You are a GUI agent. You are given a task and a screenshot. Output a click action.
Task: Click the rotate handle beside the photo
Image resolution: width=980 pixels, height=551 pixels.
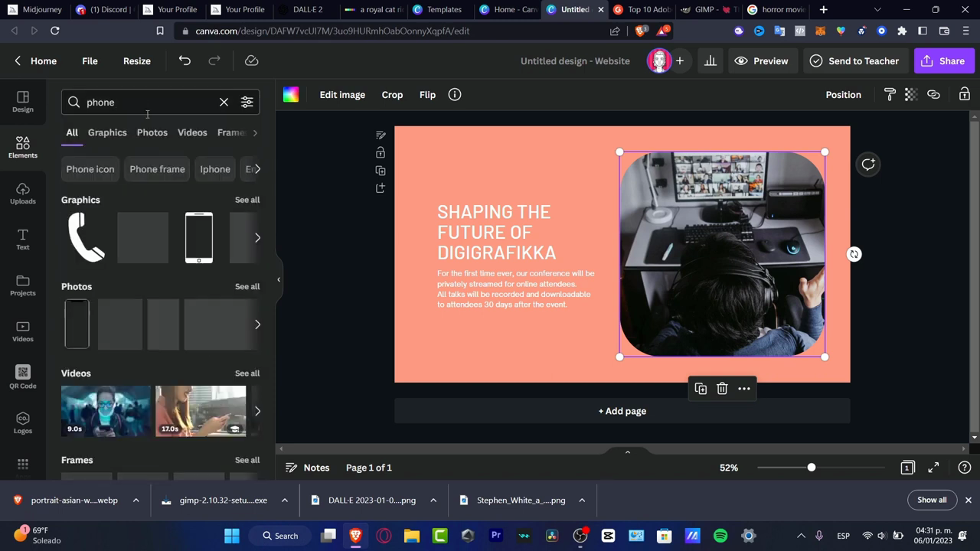coord(854,254)
